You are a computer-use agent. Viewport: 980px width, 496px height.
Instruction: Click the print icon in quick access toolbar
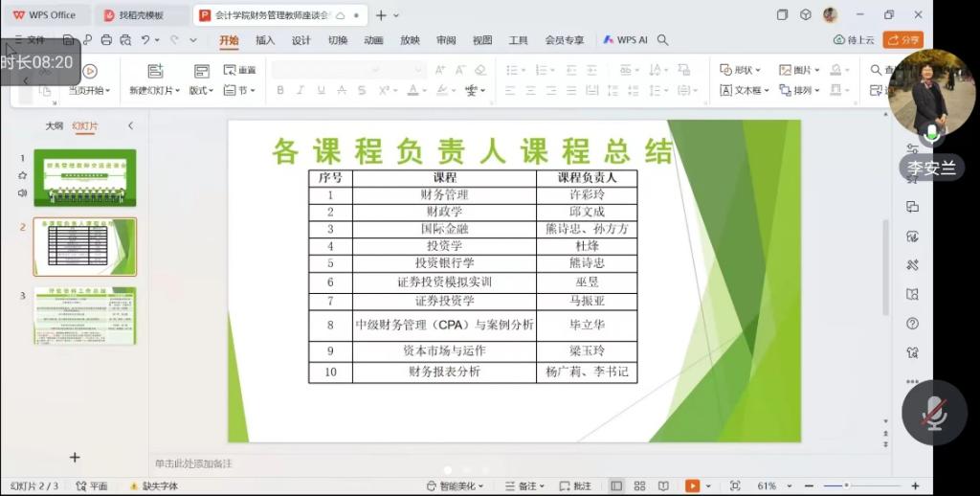point(106,40)
